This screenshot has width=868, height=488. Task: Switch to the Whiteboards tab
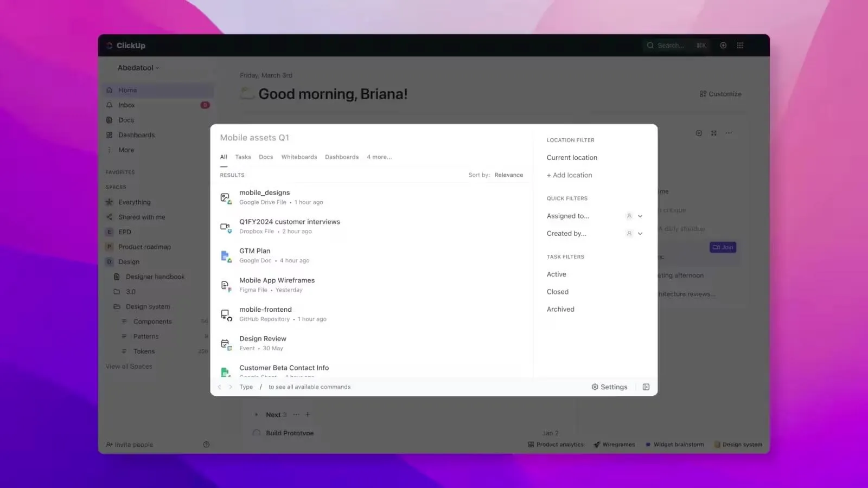[299, 157]
